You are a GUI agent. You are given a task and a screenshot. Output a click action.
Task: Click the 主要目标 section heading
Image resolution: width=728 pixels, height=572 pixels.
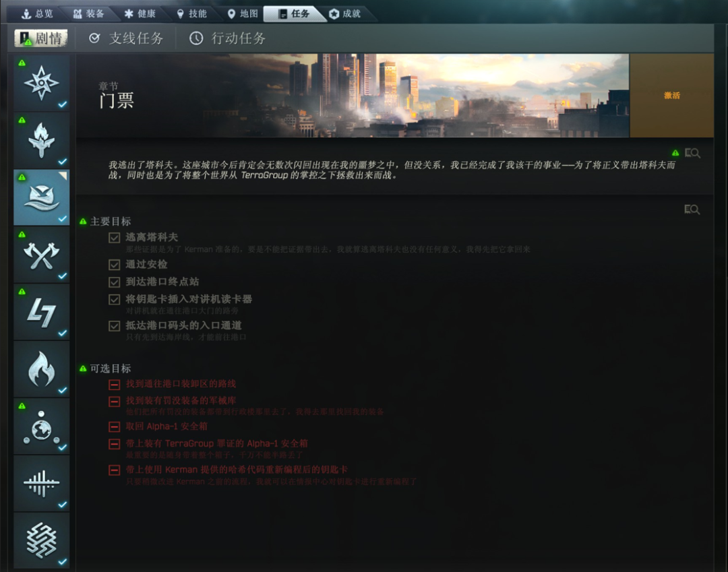111,222
